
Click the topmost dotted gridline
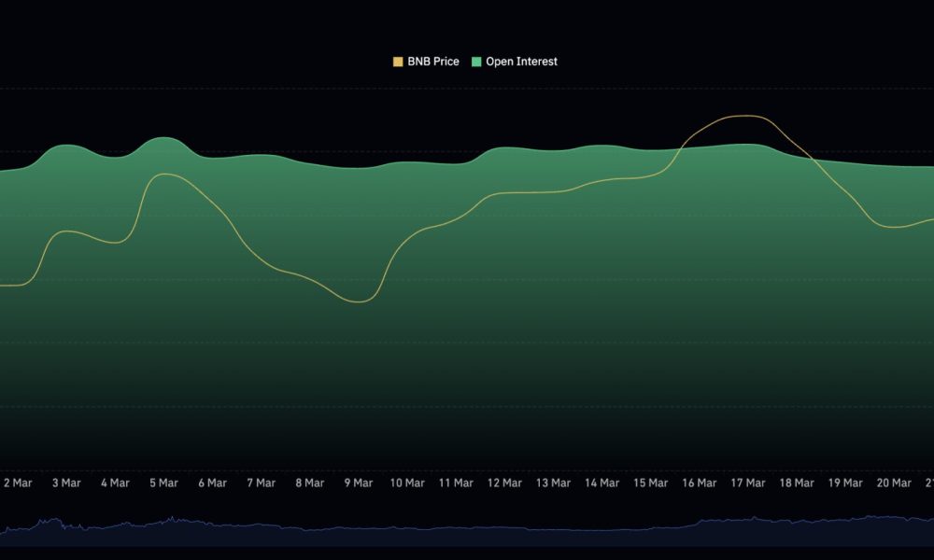(x=467, y=91)
